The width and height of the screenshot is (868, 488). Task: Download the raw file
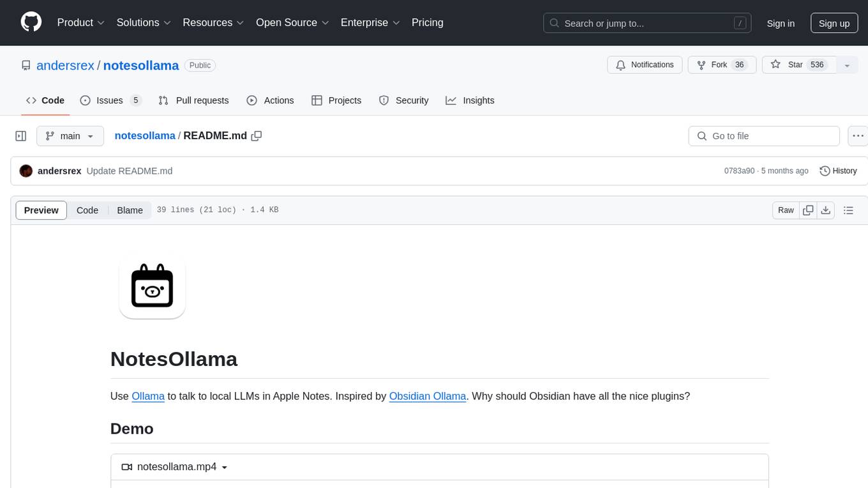pos(826,210)
